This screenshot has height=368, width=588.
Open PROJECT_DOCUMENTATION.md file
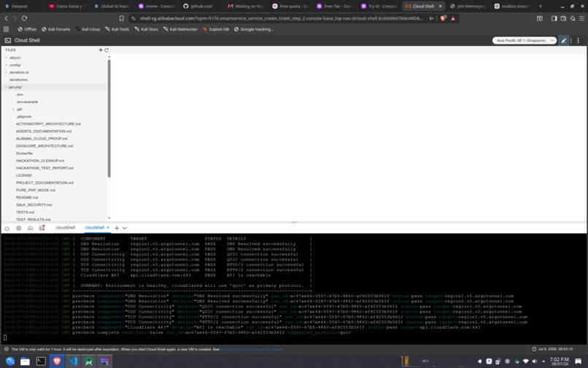click(x=45, y=183)
